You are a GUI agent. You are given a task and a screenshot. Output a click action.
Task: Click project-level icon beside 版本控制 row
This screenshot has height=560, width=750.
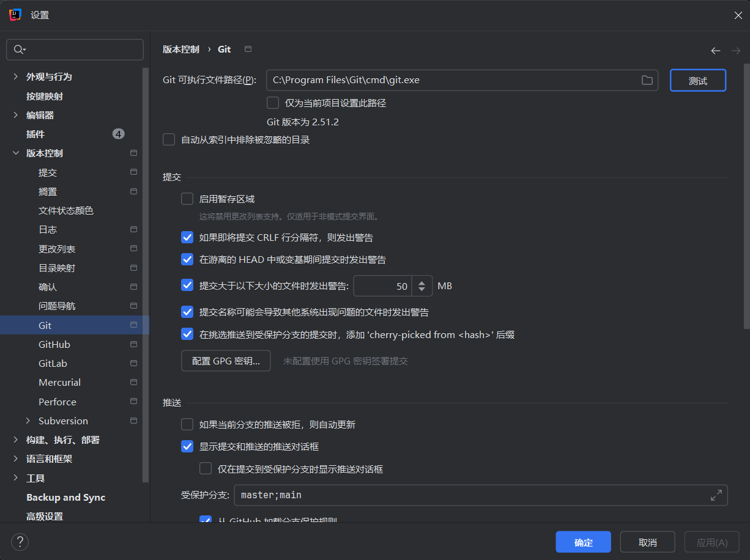[133, 153]
